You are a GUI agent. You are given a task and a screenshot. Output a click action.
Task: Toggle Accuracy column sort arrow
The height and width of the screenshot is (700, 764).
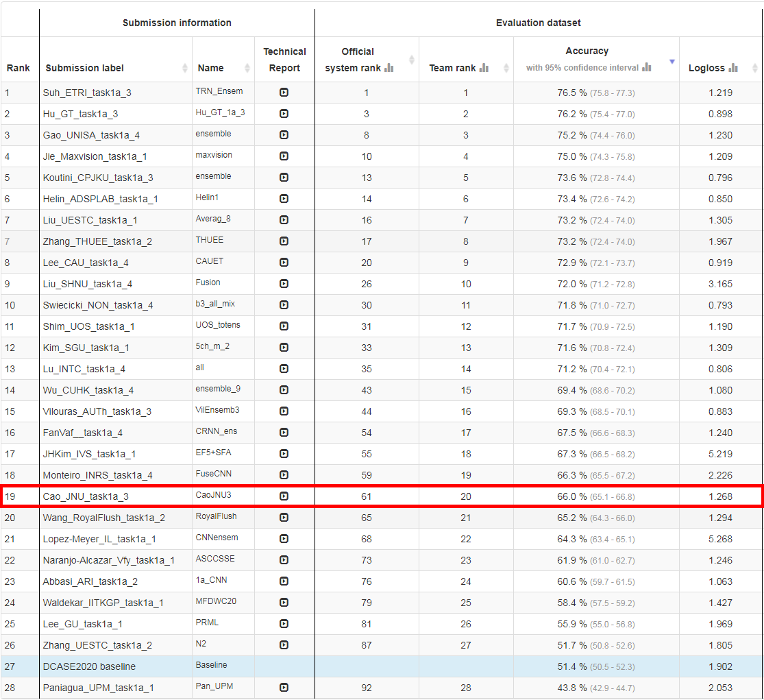pyautogui.click(x=671, y=62)
